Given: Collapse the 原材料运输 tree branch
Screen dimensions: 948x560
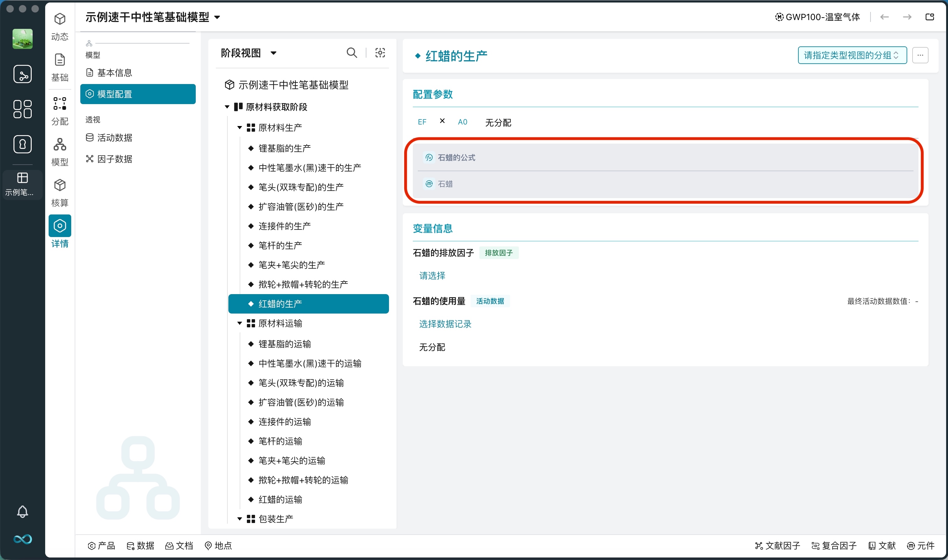Looking at the screenshot, I should tap(239, 323).
